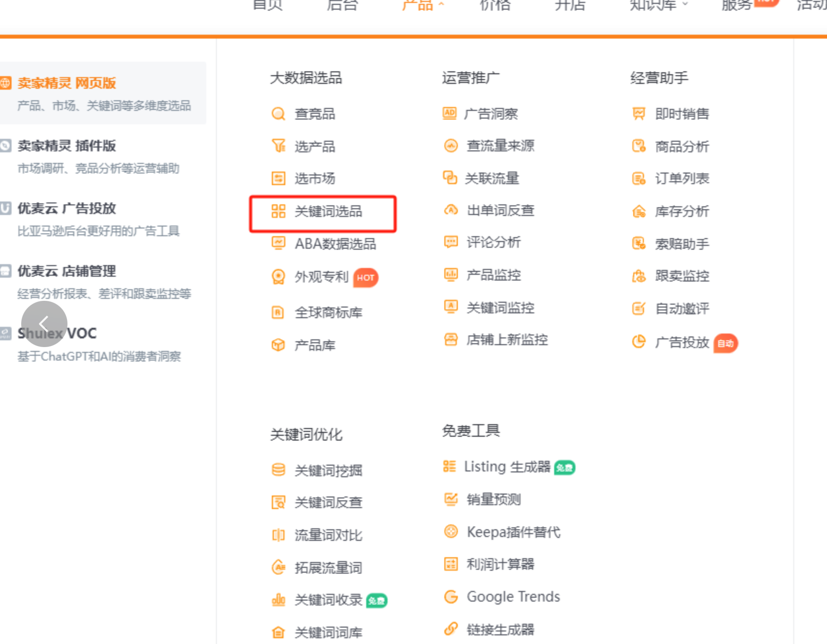Click the 关键词反查 icon

[279, 502]
